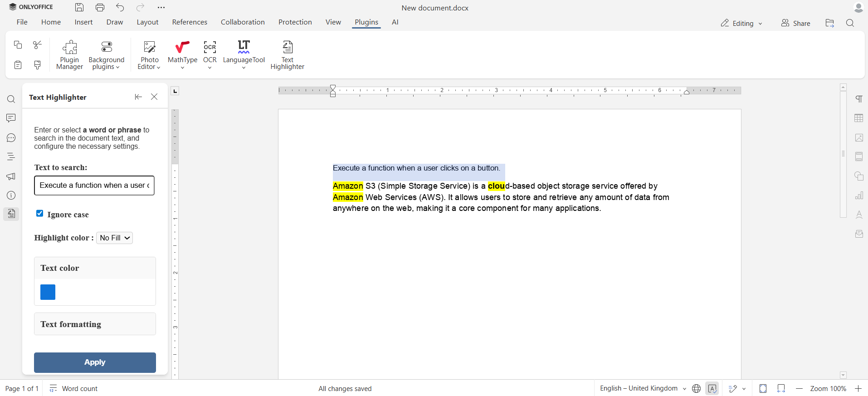Launch the Text Highlighter plugin
Image resolution: width=868 pixels, height=396 pixels.
pyautogui.click(x=287, y=55)
